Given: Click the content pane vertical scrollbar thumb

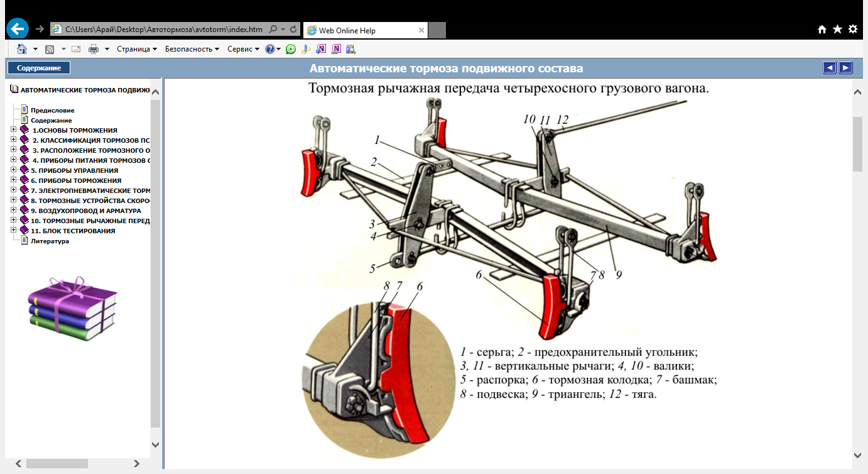Looking at the screenshot, I should (x=857, y=144).
